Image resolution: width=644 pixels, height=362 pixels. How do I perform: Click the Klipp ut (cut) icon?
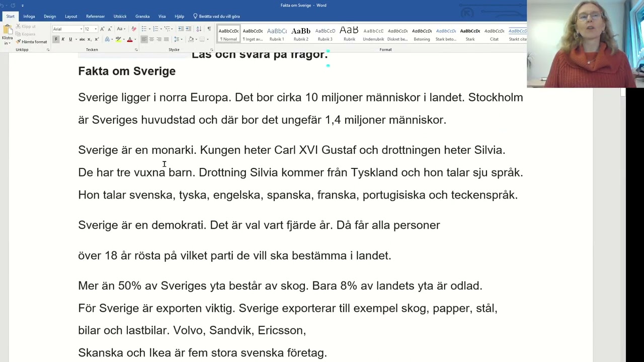(x=18, y=26)
